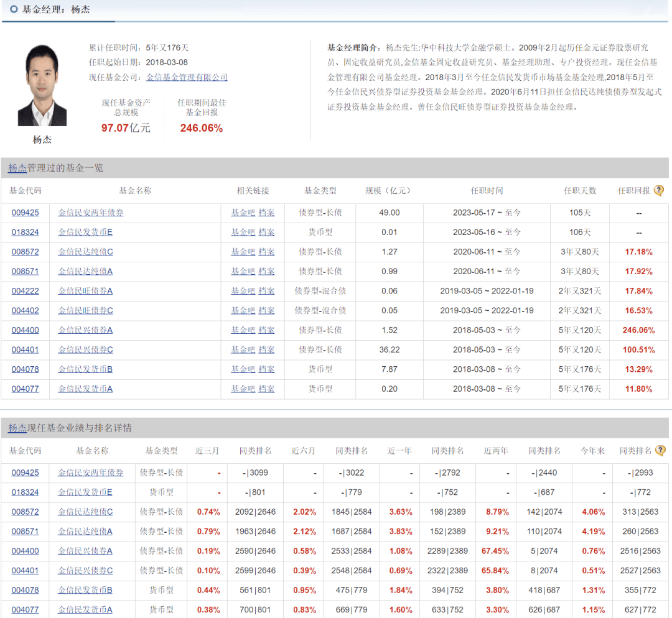
Task: Open fund code 018324 in managed funds table
Action: 26,232
